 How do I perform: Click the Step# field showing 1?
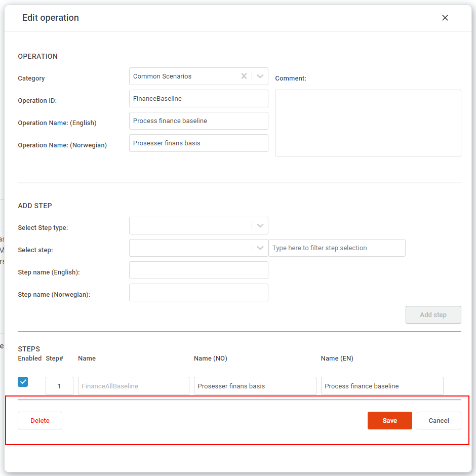click(x=59, y=385)
